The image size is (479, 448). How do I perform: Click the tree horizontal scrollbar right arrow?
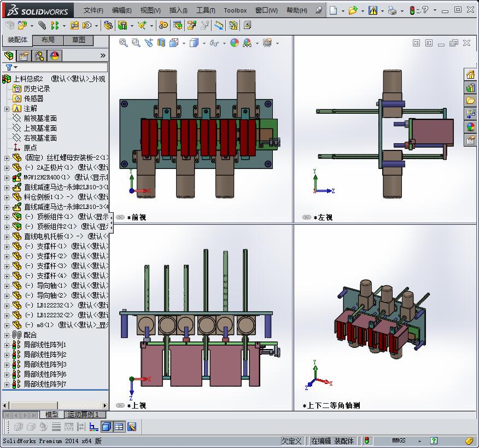(x=105, y=405)
